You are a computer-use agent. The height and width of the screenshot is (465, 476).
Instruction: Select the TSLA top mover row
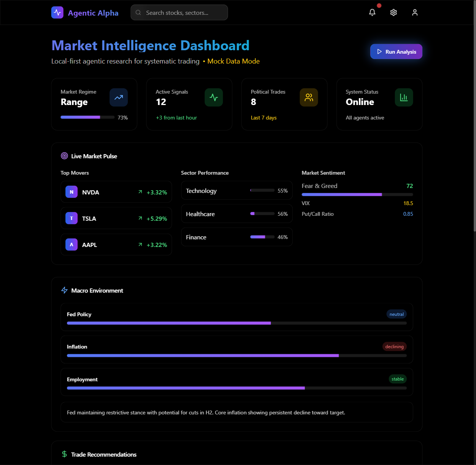[x=116, y=218]
